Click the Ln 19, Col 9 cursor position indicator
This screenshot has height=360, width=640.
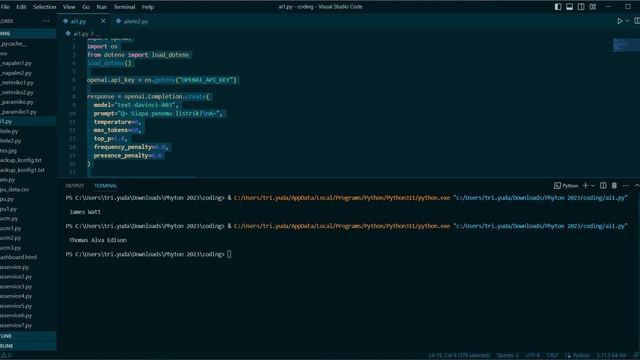pos(459,356)
